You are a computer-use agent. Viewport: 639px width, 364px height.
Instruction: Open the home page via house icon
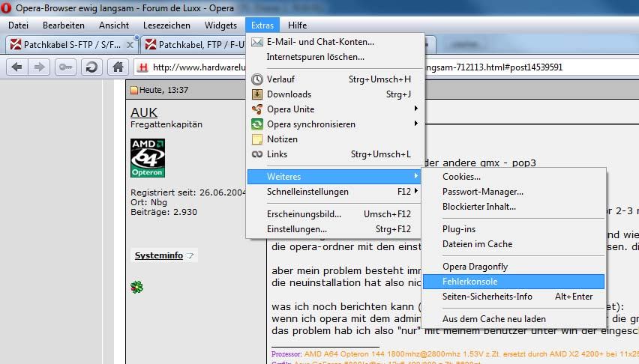118,67
